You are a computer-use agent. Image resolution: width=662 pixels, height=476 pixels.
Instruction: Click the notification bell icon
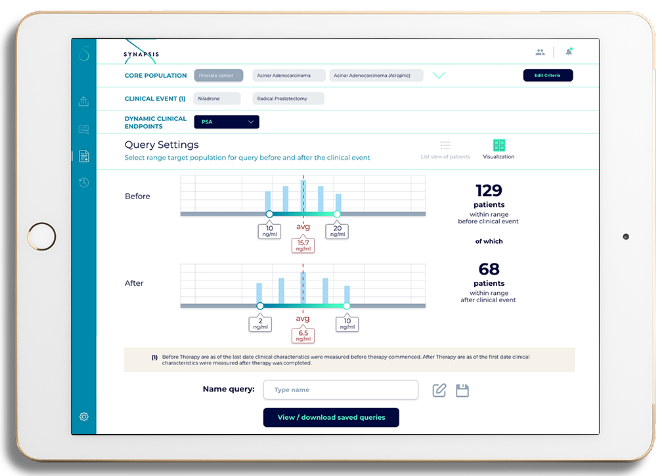[x=569, y=52]
